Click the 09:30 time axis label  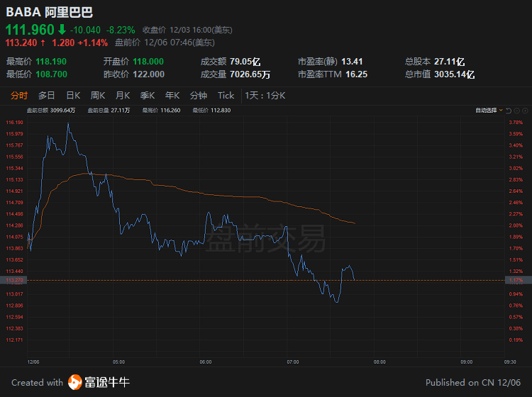(x=510, y=362)
